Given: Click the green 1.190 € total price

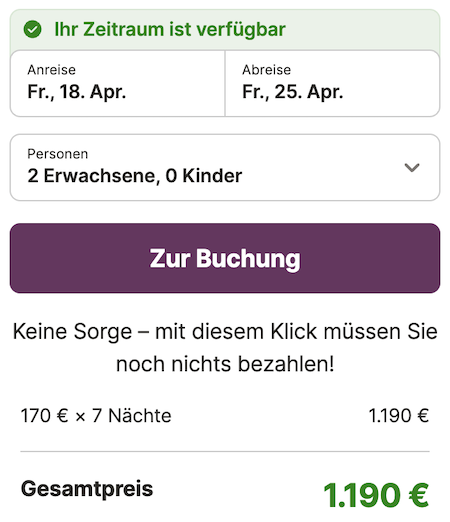Looking at the screenshot, I should tap(376, 495).
